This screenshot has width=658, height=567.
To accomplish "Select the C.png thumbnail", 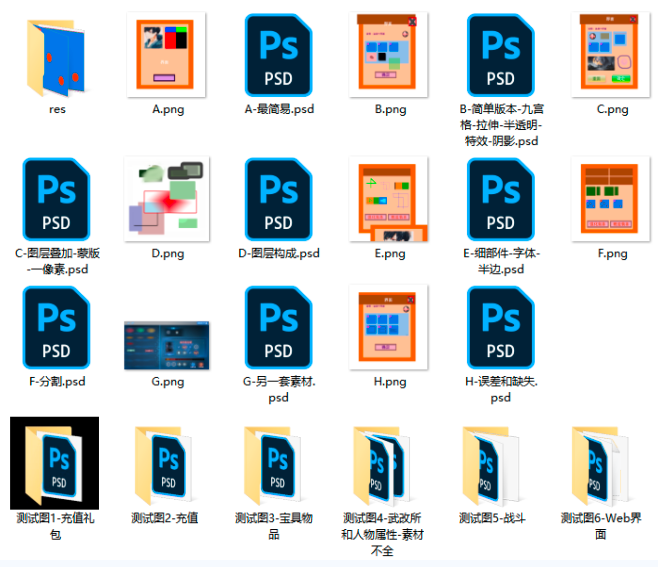I will [611, 55].
